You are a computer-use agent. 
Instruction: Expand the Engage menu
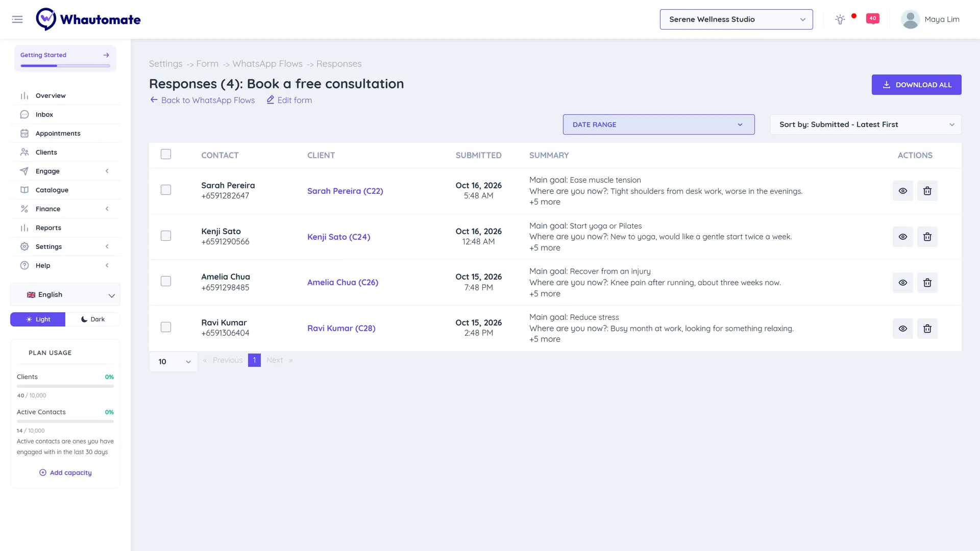coord(65,171)
